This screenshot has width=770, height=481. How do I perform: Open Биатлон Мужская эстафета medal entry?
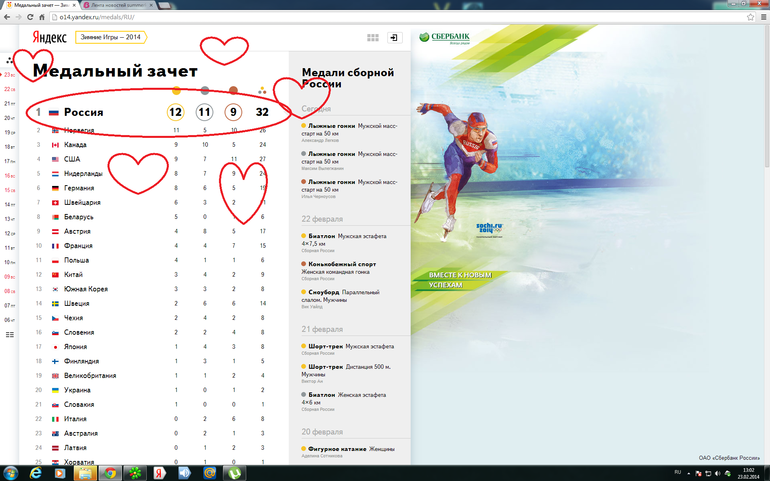[344, 243]
